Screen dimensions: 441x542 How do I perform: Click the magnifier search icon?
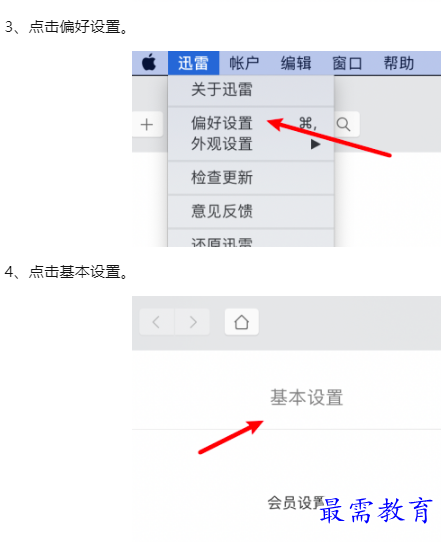[344, 124]
